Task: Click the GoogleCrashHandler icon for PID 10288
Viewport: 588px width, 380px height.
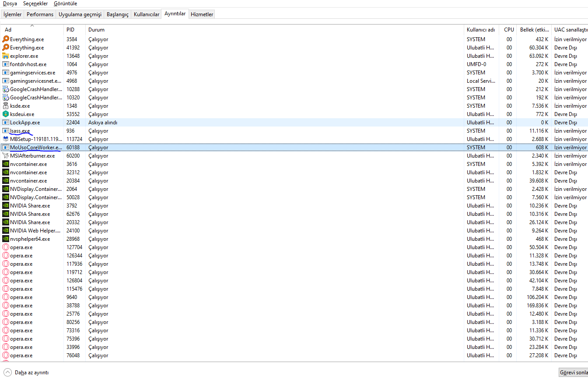Action: click(6, 89)
